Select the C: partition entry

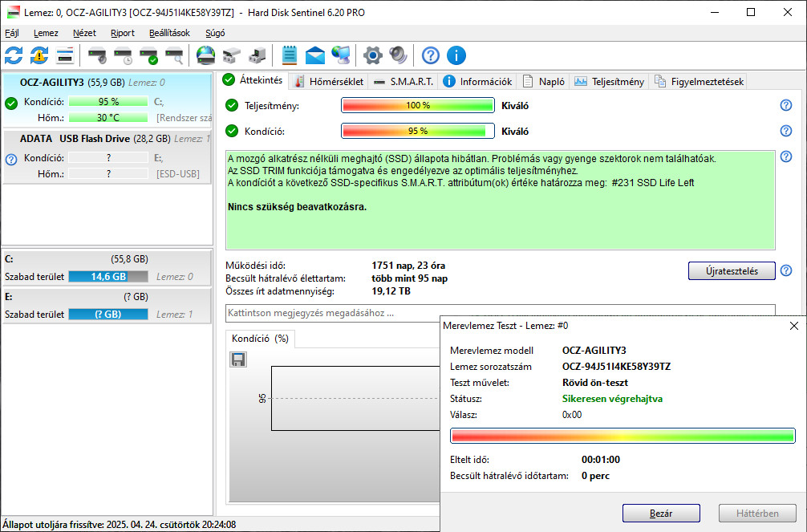[107, 268]
